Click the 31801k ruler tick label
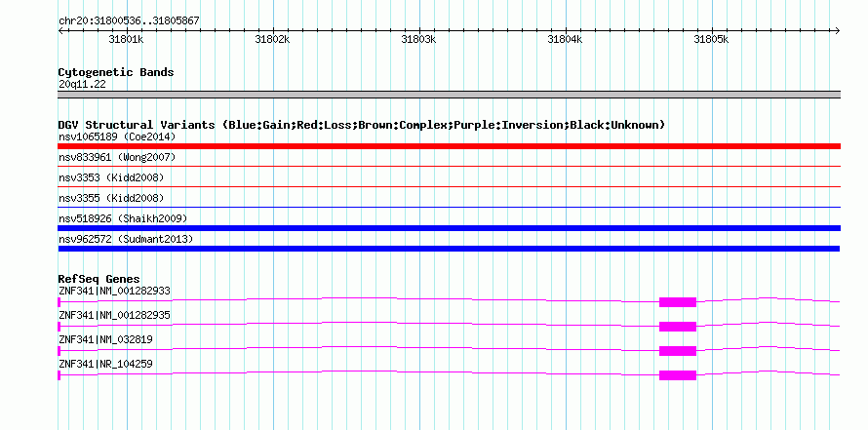 click(126, 39)
